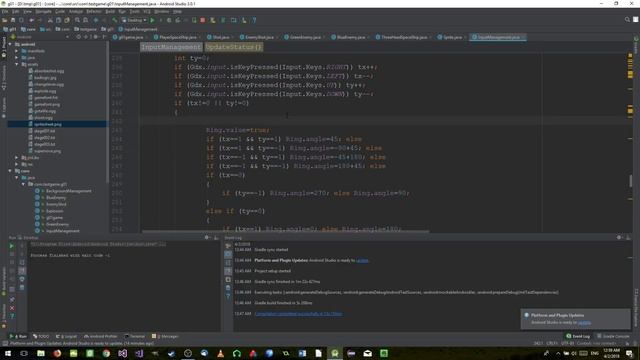Image resolution: width=640 pixels, height=360 pixels.
Task: Hide the Event Log panel
Action: [628, 238]
